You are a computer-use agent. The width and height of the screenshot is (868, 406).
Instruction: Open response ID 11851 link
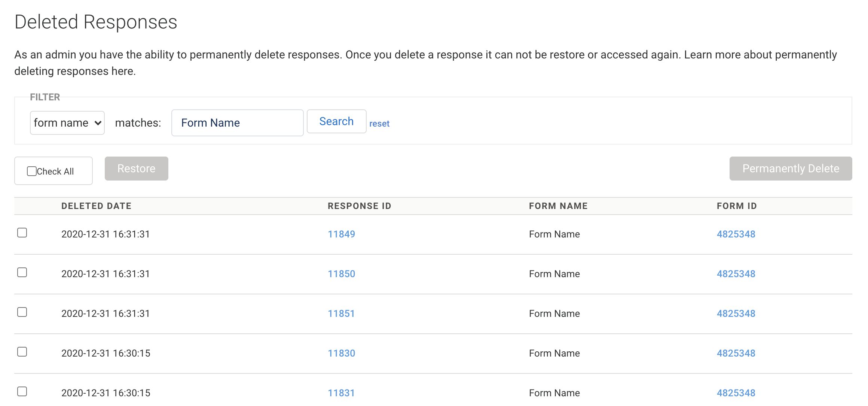click(x=341, y=313)
